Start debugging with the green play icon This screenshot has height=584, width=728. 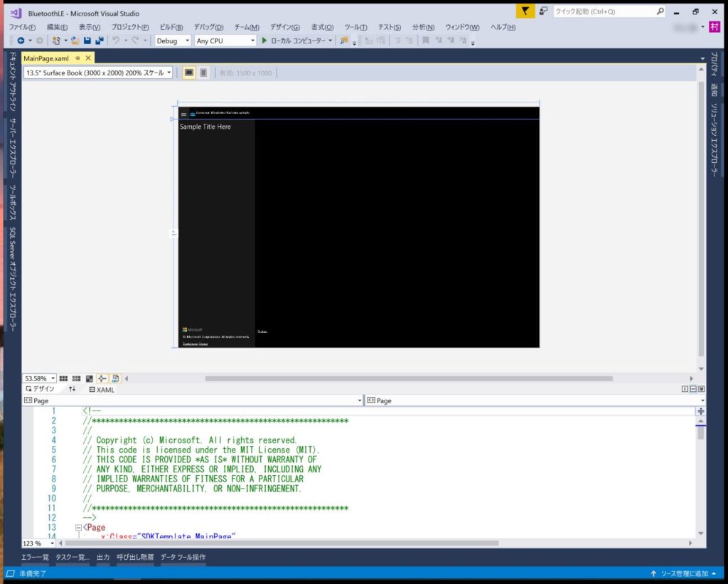pyautogui.click(x=264, y=41)
